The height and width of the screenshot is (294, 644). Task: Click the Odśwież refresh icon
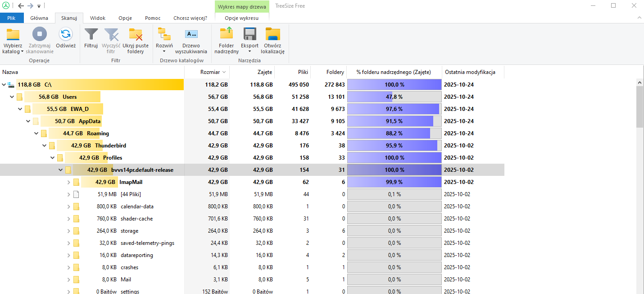[x=66, y=34]
